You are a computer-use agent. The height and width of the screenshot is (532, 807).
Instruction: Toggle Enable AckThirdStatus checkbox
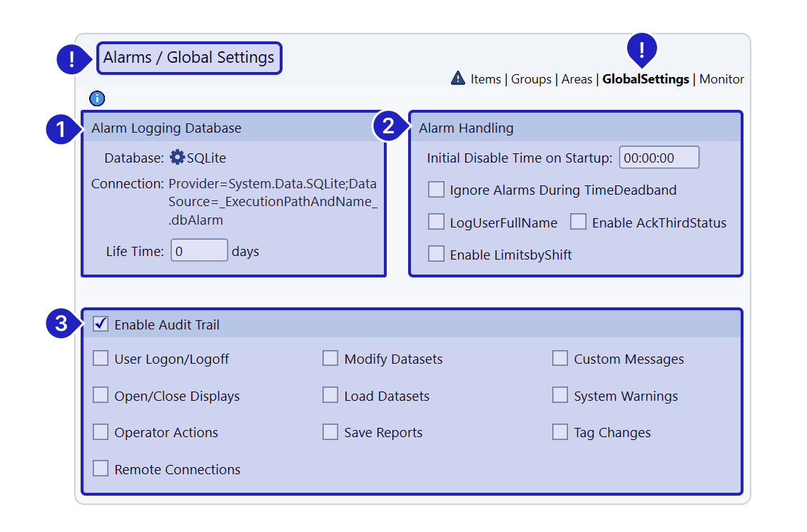click(578, 222)
